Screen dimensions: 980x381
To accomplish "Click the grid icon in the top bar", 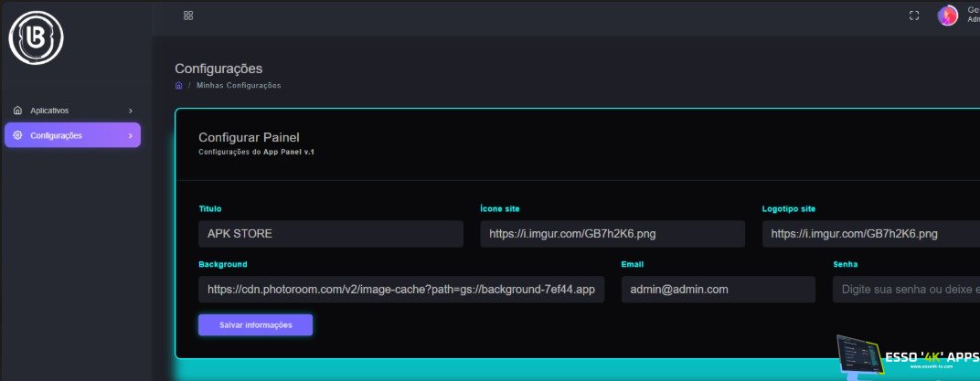I will 188,16.
